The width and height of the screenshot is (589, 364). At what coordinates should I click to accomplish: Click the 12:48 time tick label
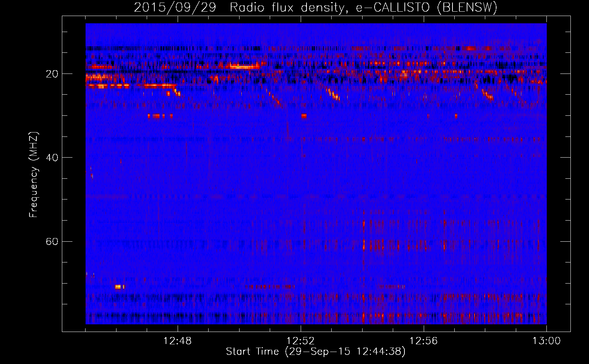178,341
